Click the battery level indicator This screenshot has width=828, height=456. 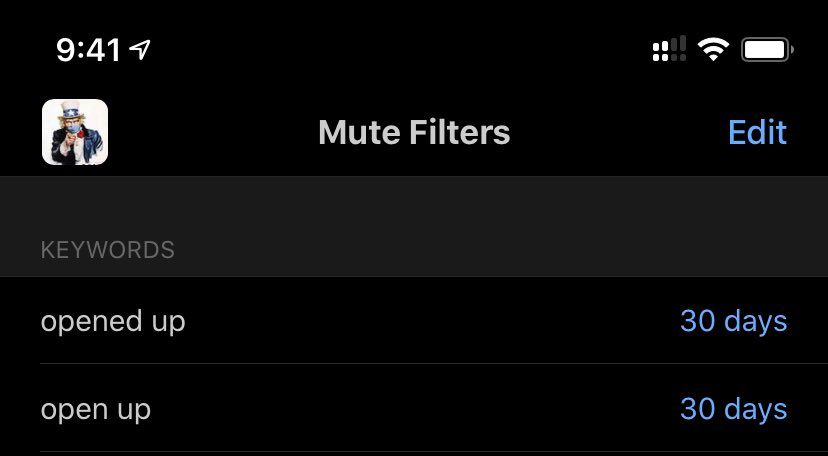pyautogui.click(x=767, y=49)
